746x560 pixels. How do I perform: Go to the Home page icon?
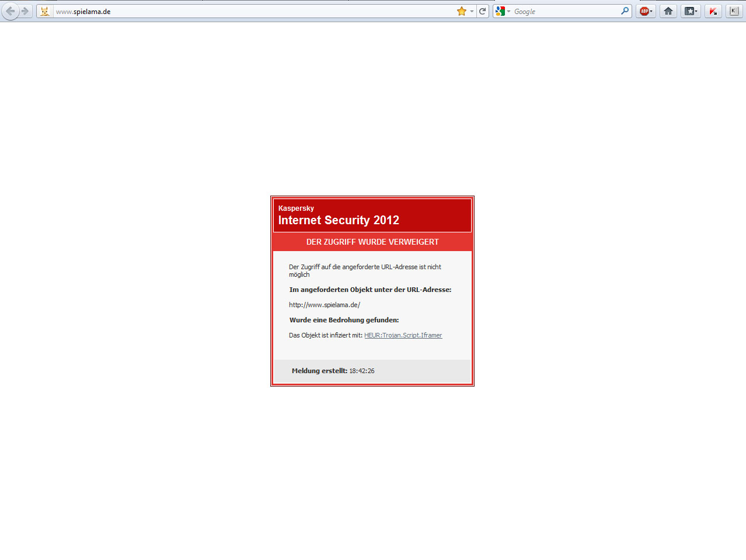(668, 11)
